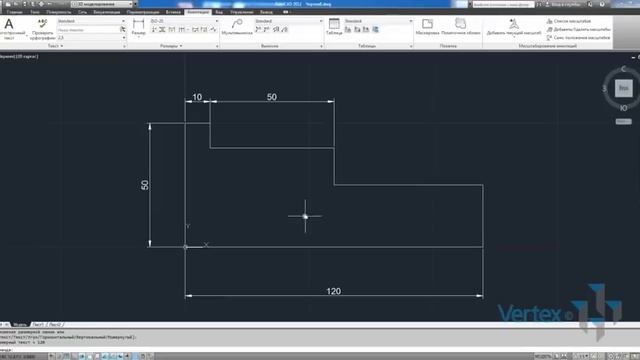Click sync scale positions button
The image size is (640, 360).
[x=578, y=38]
